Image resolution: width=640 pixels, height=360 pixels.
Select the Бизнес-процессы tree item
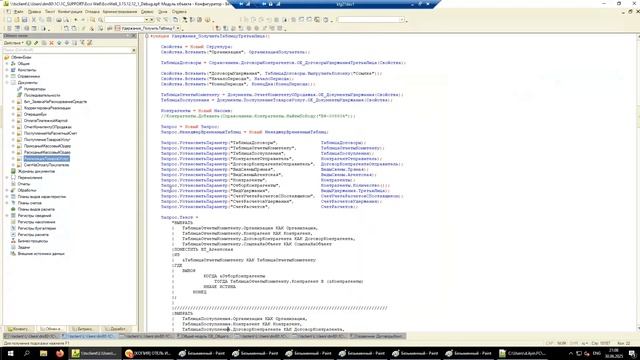pos(33,241)
